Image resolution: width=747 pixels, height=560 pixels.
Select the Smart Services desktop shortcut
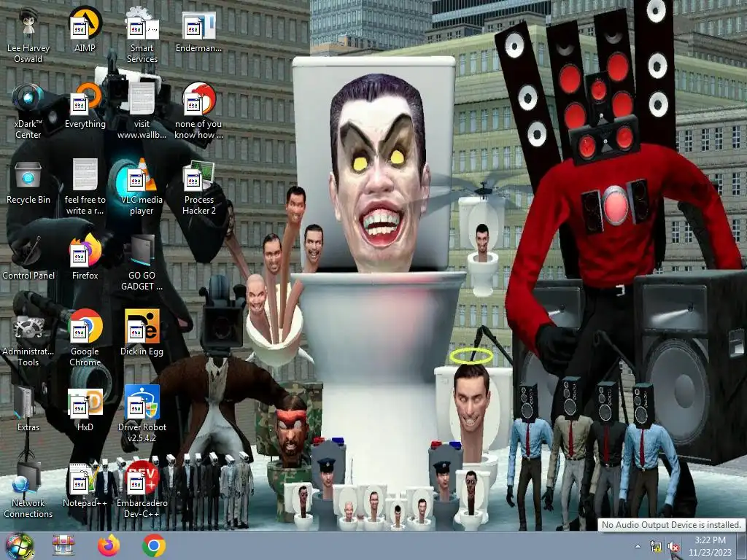click(x=142, y=36)
